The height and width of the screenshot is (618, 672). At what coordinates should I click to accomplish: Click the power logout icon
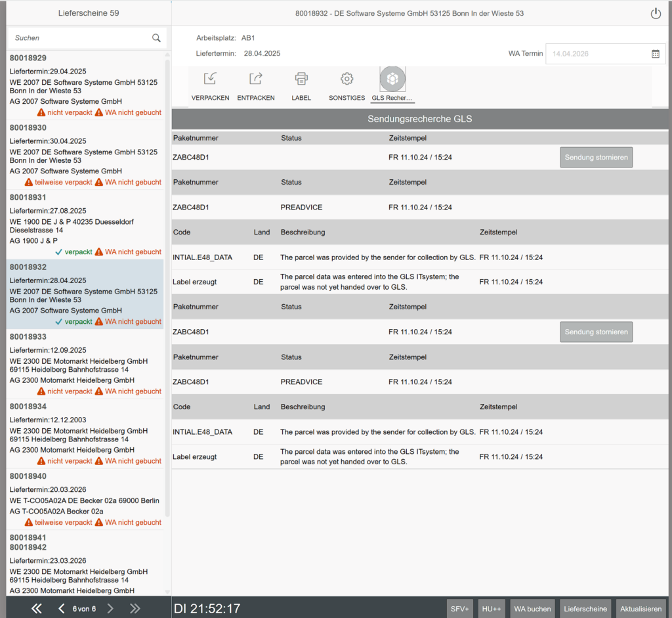click(x=656, y=14)
